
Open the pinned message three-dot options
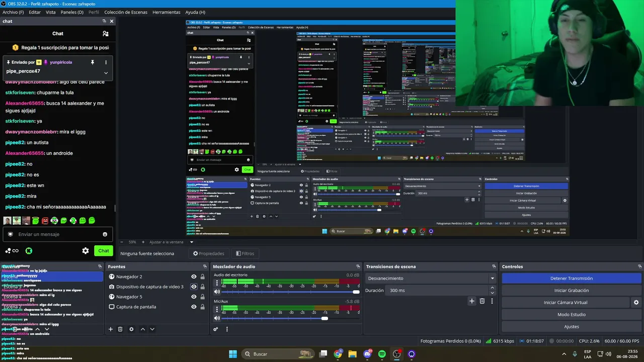point(106,62)
